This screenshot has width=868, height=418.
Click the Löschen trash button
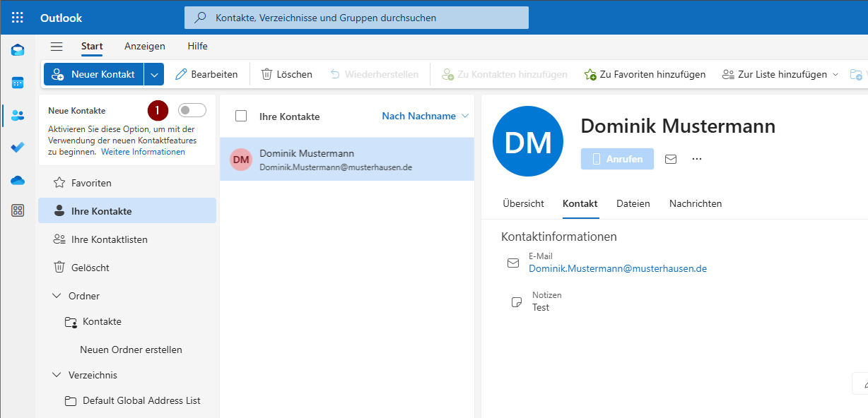286,74
